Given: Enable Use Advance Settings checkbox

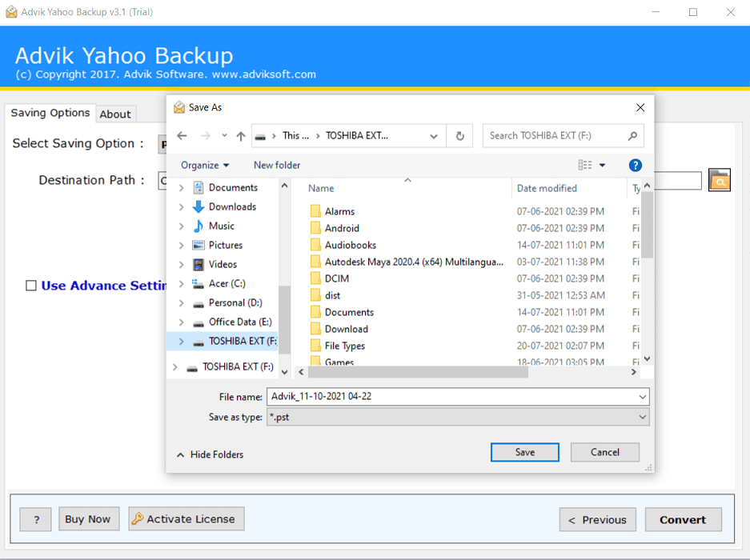Looking at the screenshot, I should [x=31, y=286].
